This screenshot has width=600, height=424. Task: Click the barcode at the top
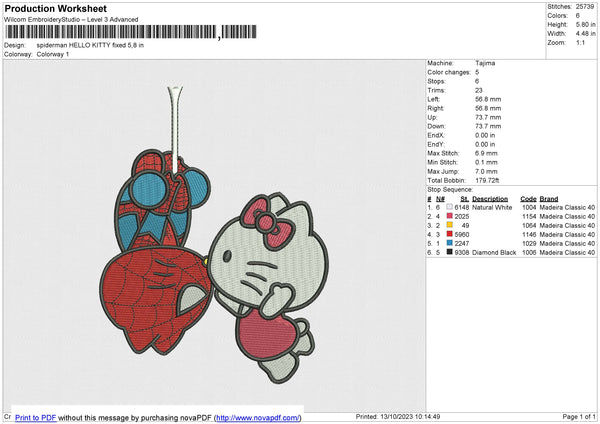(130, 32)
